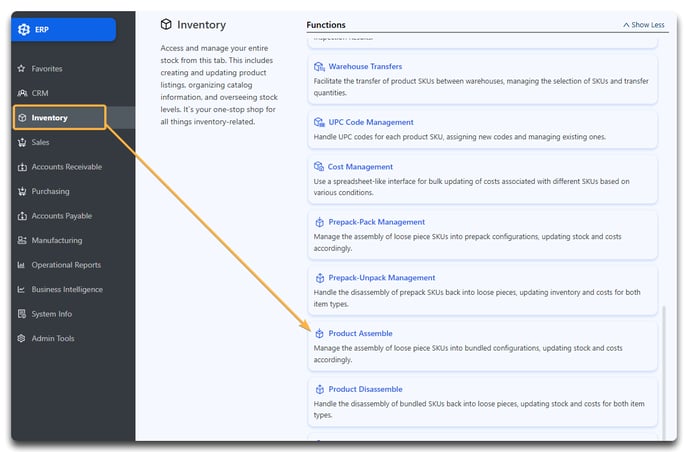The width and height of the screenshot is (688, 452).
Task: Click the ERP logo icon
Action: tap(24, 29)
